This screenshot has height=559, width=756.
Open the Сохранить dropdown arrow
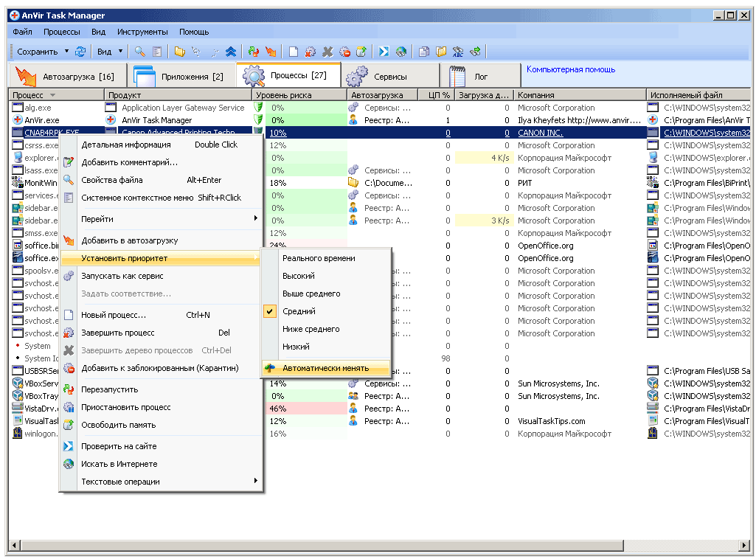point(66,52)
